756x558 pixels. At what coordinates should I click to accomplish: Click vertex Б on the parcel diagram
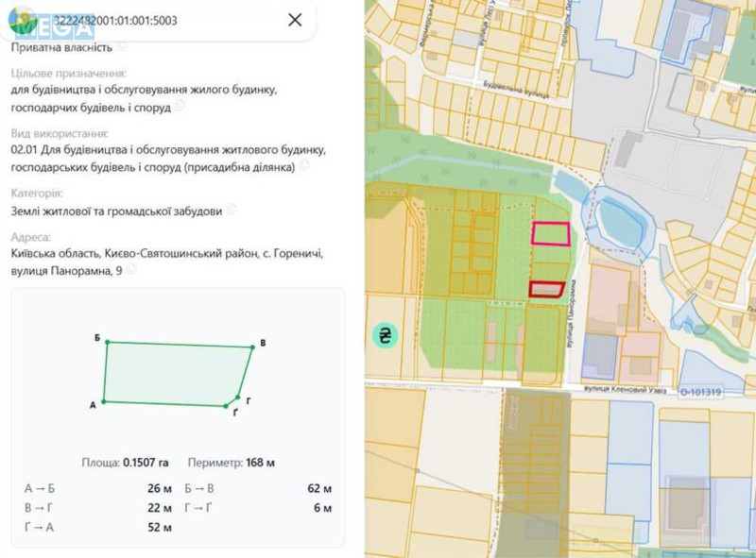tap(107, 342)
